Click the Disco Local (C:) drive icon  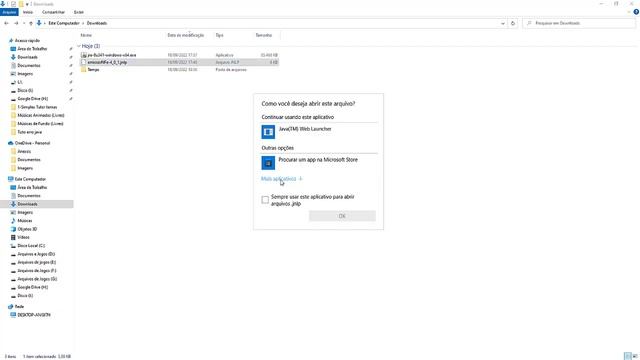(x=13, y=246)
